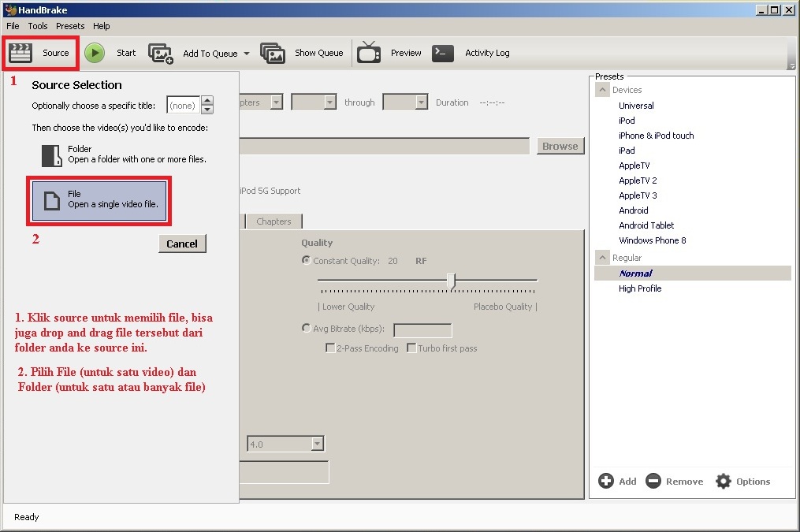This screenshot has width=800, height=532.
Task: Click the File document icon
Action: click(x=51, y=200)
